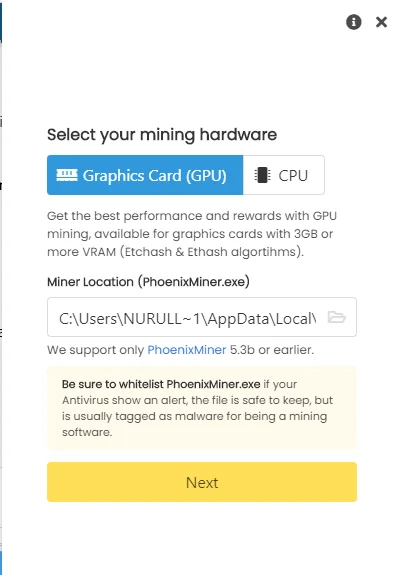The width and height of the screenshot is (400, 575).
Task: Click the 'Select your mining hardware' heading
Action: (162, 135)
